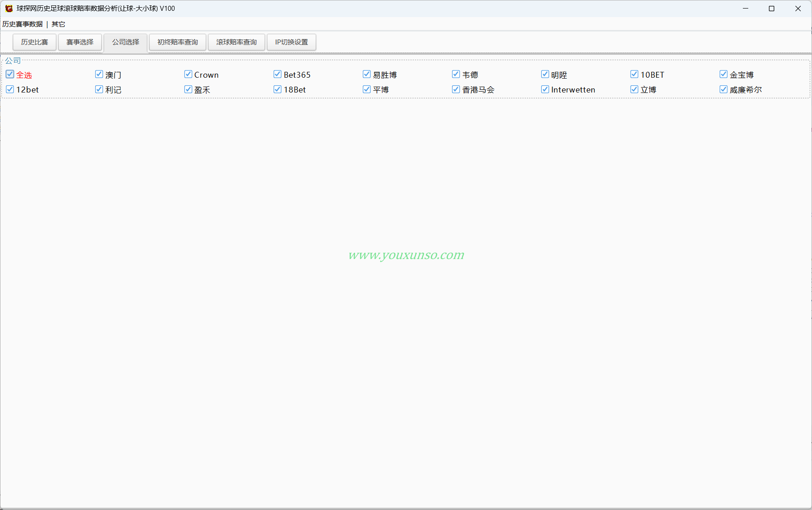Open the IP切换设置 tab
This screenshot has height=510, width=812.
point(292,42)
